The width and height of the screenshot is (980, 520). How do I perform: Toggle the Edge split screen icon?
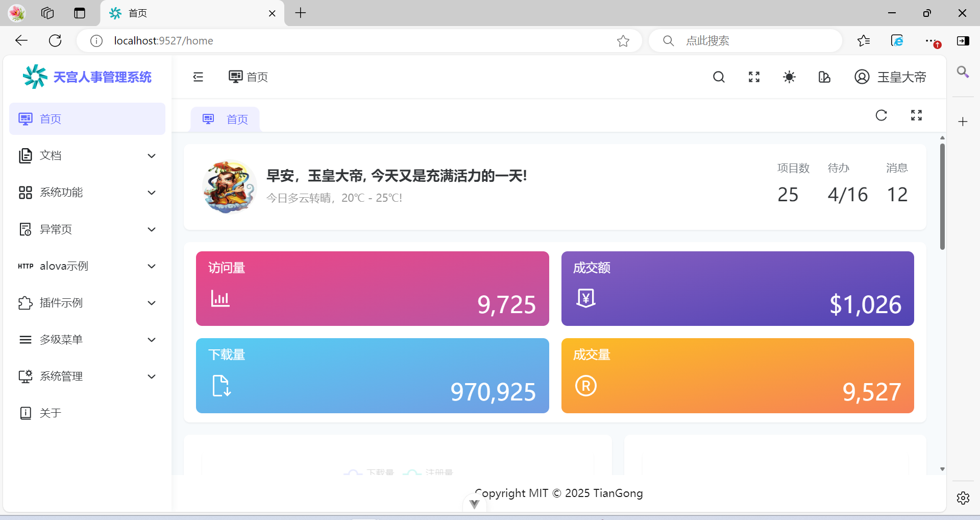[x=963, y=41]
